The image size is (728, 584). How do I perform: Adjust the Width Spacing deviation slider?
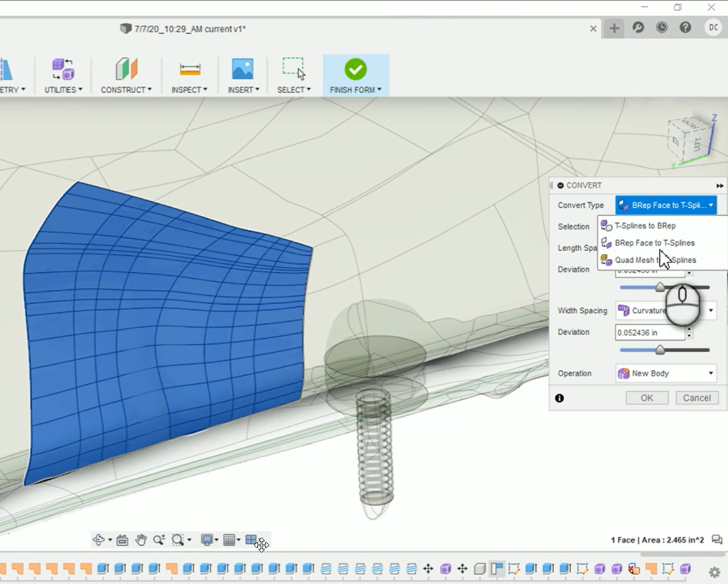pyautogui.click(x=660, y=350)
